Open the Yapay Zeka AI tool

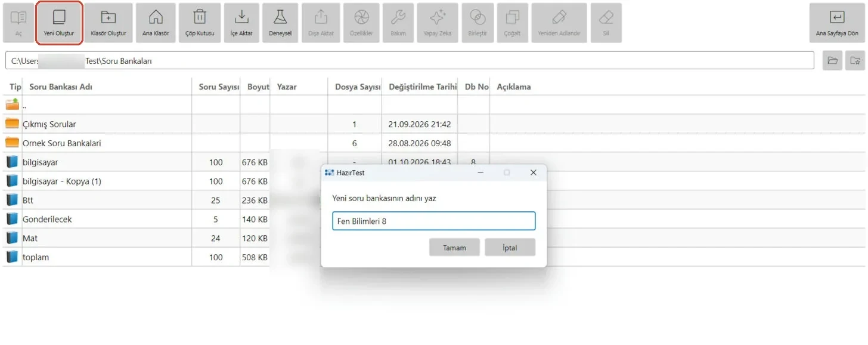click(x=438, y=23)
